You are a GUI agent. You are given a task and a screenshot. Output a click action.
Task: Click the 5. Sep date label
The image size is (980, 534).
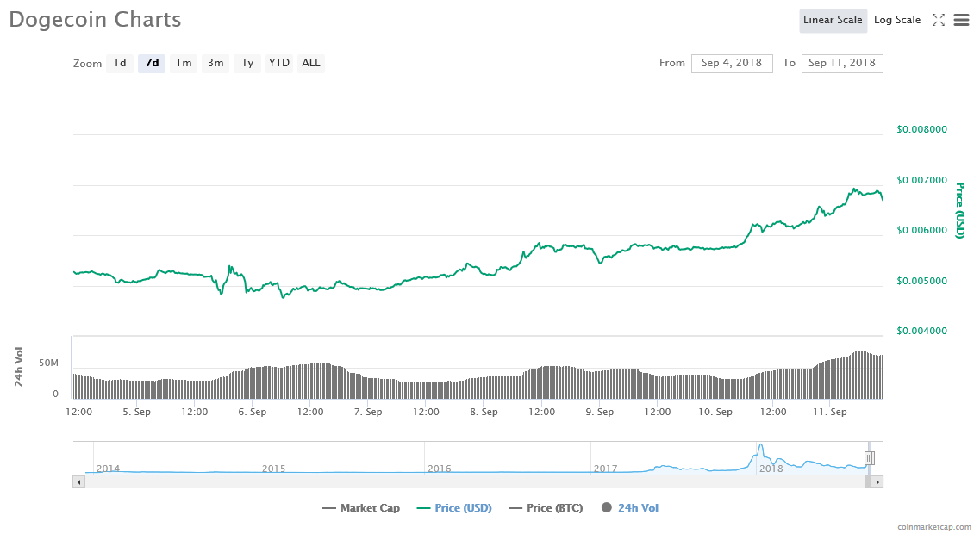[137, 412]
